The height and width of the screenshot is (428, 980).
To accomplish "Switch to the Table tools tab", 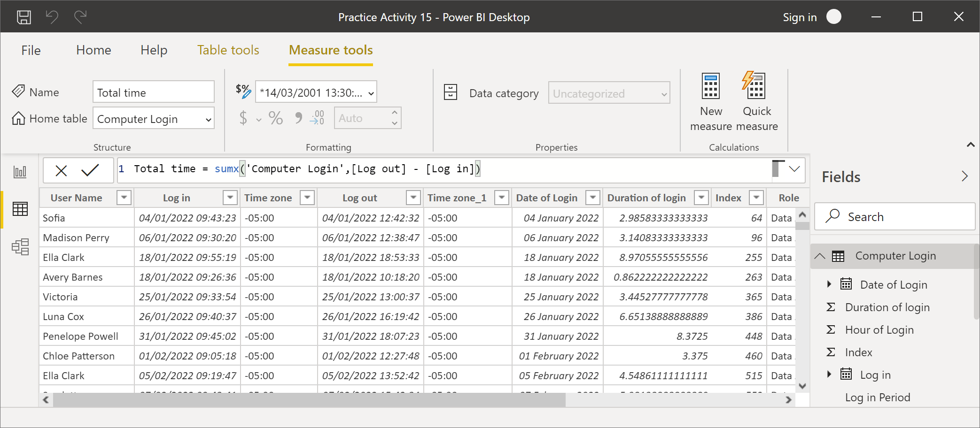I will point(228,50).
